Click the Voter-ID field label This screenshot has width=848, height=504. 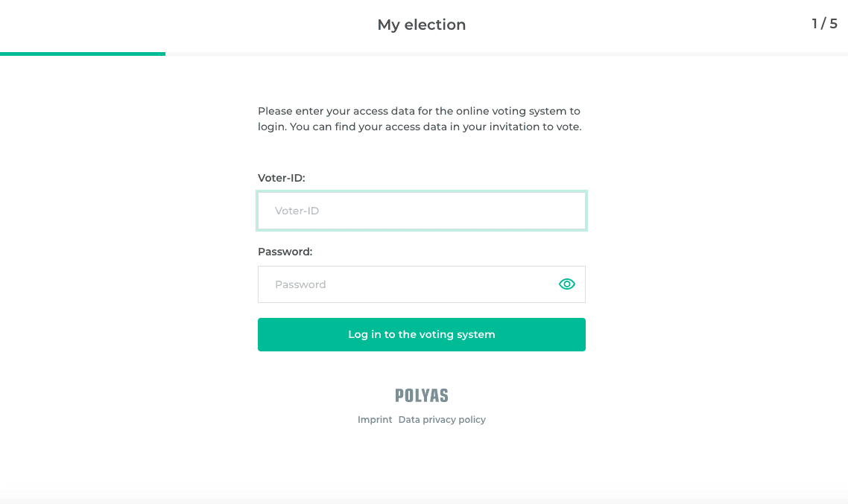pos(282,178)
